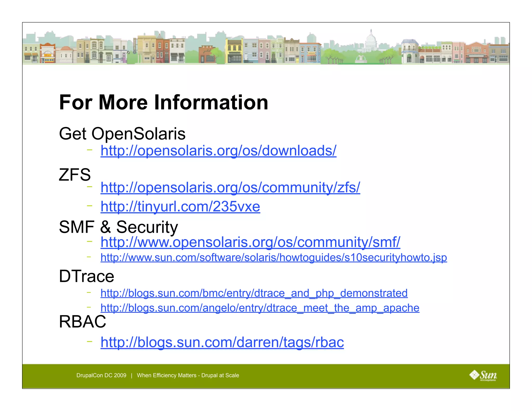Click the Sun Microsystems logo
Viewport: 532px width, 411px height.
(x=483, y=375)
